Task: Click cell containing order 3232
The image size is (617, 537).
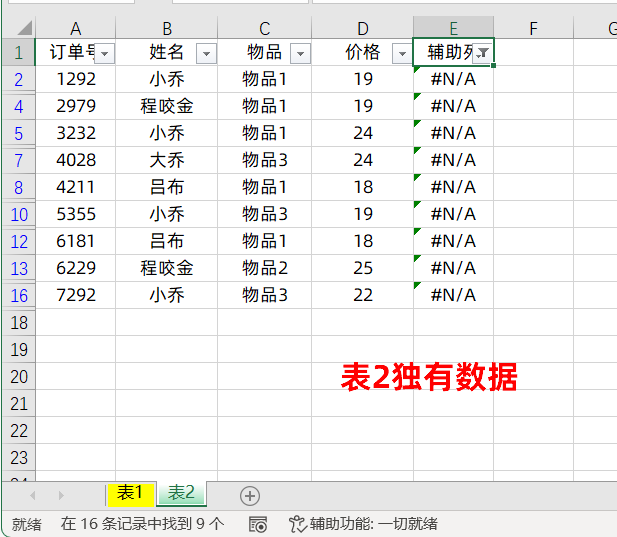Action: (x=76, y=133)
